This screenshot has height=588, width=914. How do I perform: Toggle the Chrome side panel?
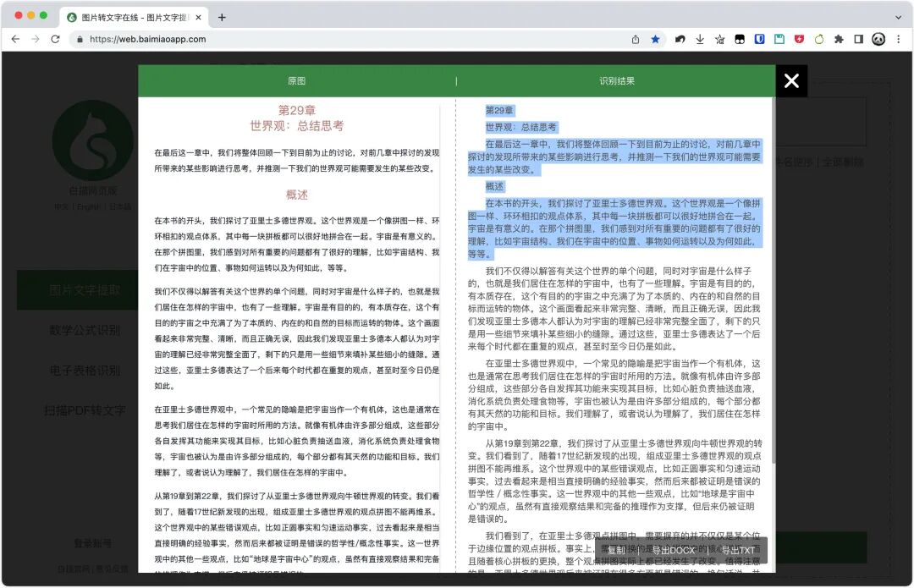pyautogui.click(x=859, y=39)
